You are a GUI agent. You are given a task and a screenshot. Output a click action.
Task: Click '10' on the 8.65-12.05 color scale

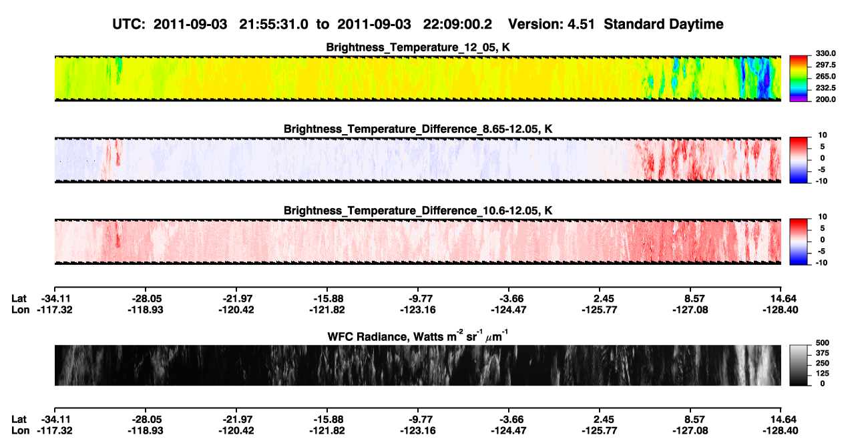[823, 135]
